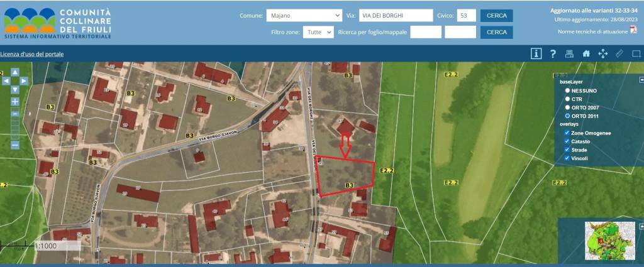Screen dimensions: 644x267
Task: Click the 1:1000 scale field
Action: pyautogui.click(x=57, y=246)
